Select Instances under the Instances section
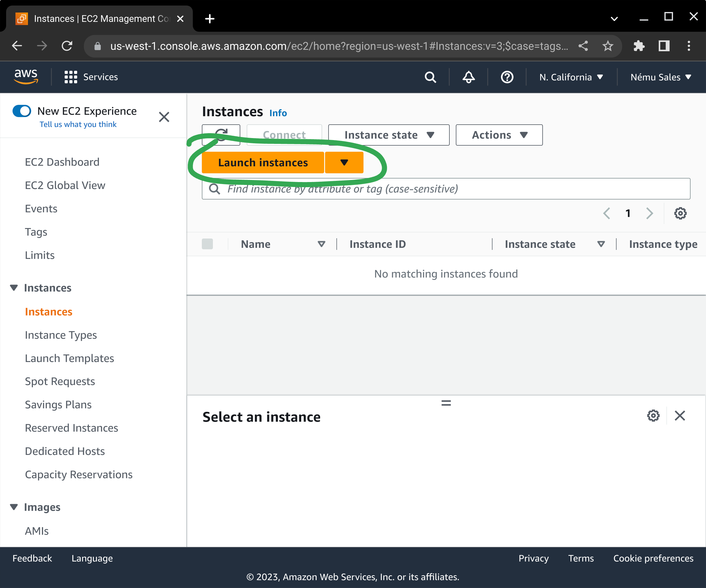This screenshot has width=706, height=588. (x=49, y=312)
